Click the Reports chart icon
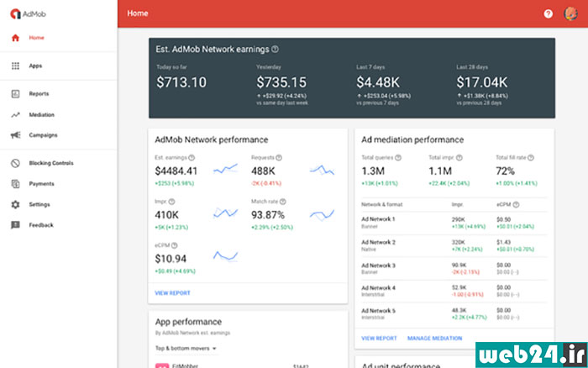 15,94
